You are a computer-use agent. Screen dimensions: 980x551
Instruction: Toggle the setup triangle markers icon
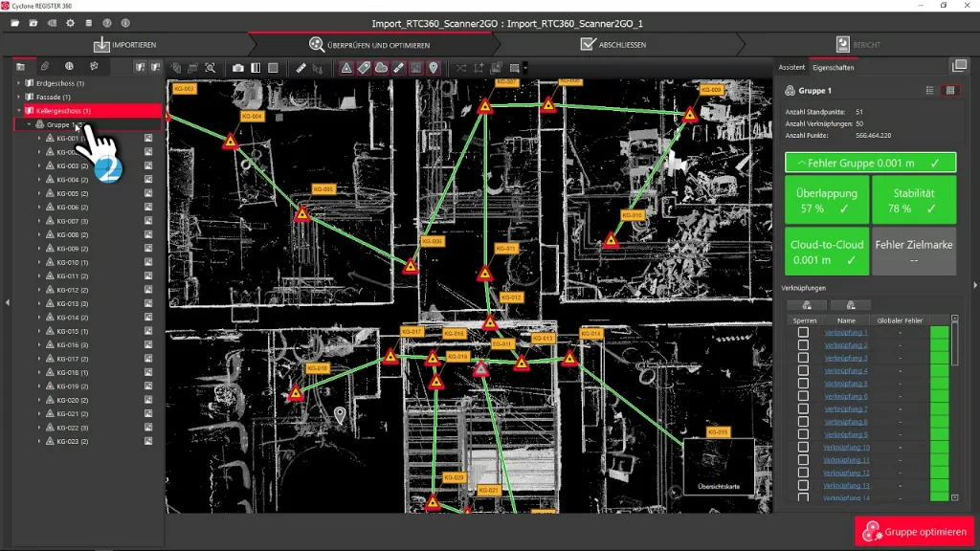[x=346, y=68]
